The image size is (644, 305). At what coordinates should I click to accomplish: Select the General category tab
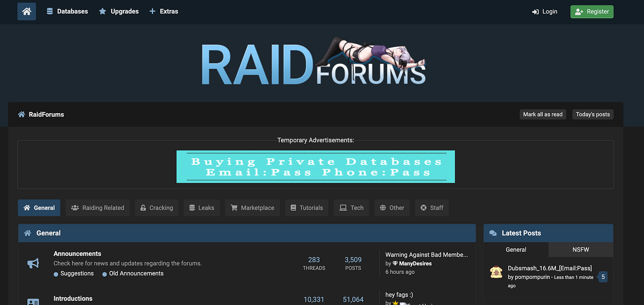point(39,208)
